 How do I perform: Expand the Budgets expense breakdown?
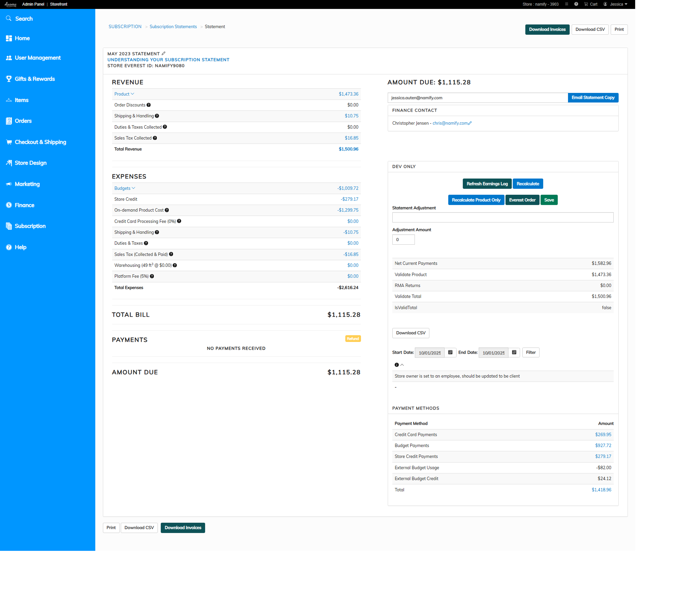(125, 188)
